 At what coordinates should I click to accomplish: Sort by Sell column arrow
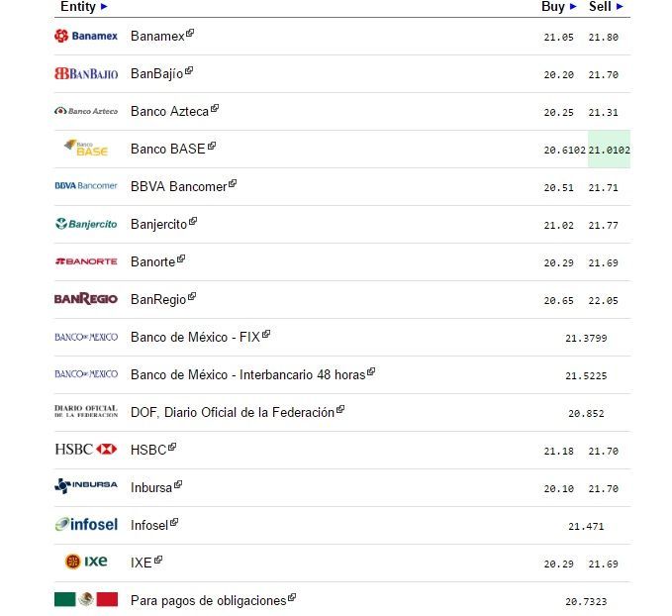click(x=620, y=7)
